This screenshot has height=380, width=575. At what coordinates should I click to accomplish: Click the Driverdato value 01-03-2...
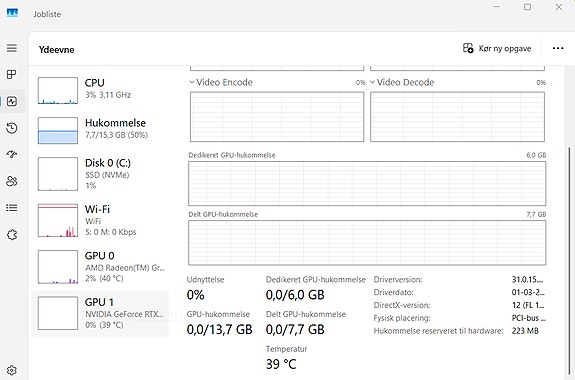(528, 292)
